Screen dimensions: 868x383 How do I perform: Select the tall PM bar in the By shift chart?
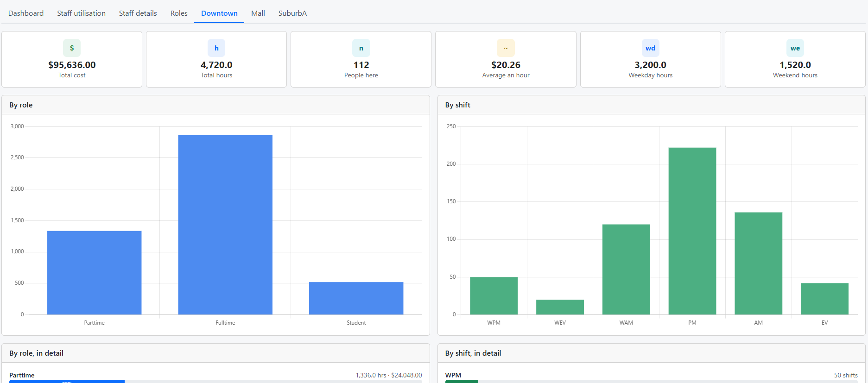click(x=692, y=231)
